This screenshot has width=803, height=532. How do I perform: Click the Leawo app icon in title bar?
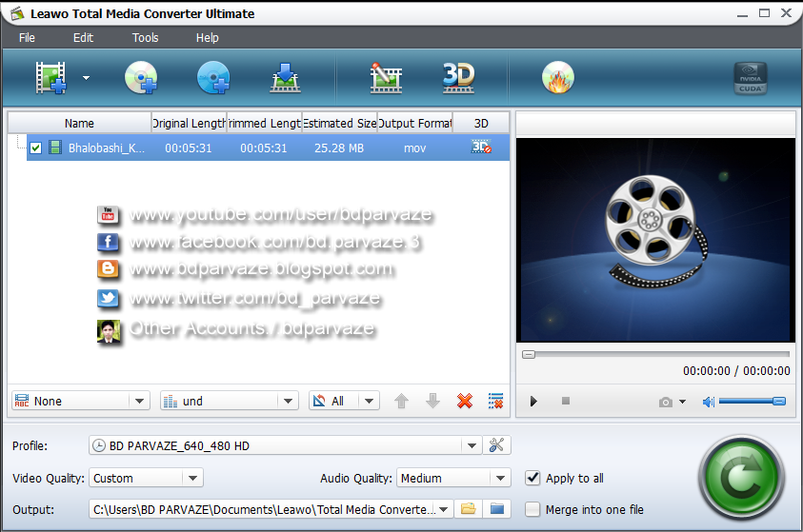click(x=17, y=13)
